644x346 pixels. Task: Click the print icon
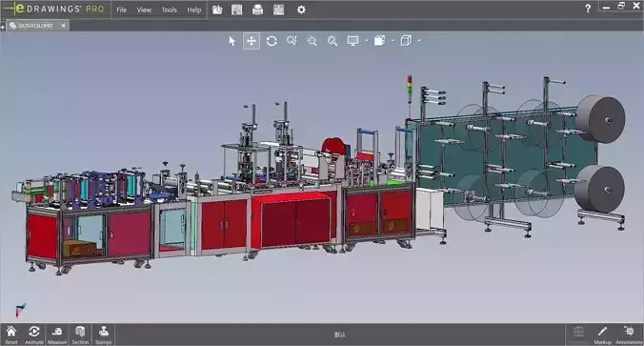[x=257, y=10]
